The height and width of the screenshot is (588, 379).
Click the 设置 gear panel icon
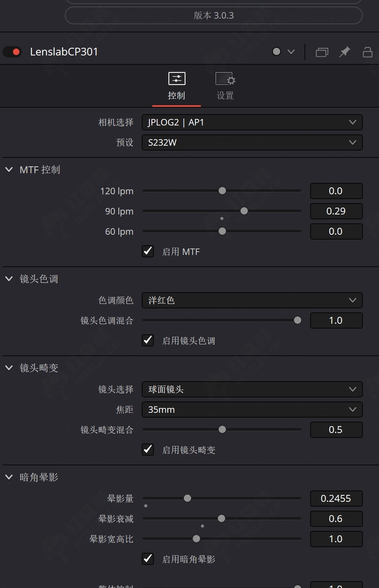tap(225, 79)
